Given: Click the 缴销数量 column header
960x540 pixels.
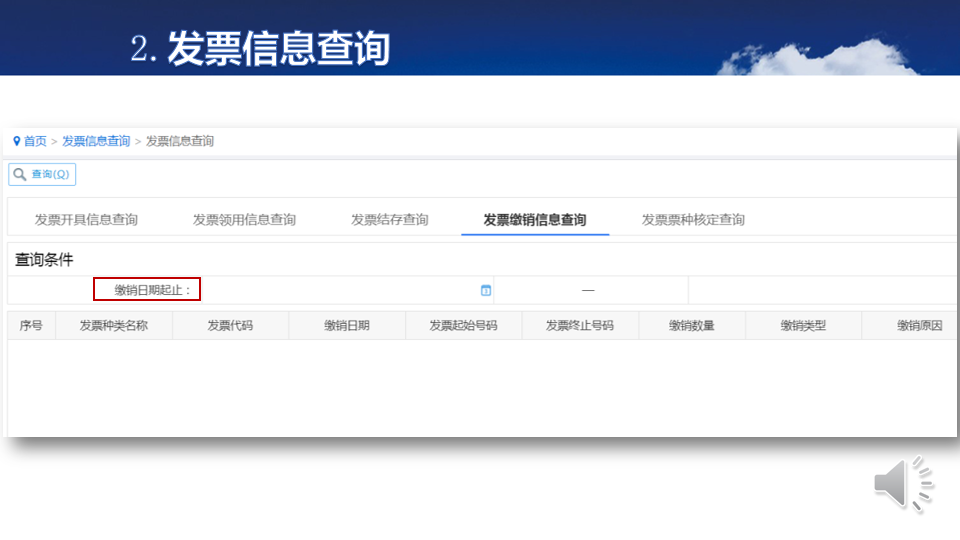Looking at the screenshot, I should click(x=692, y=326).
